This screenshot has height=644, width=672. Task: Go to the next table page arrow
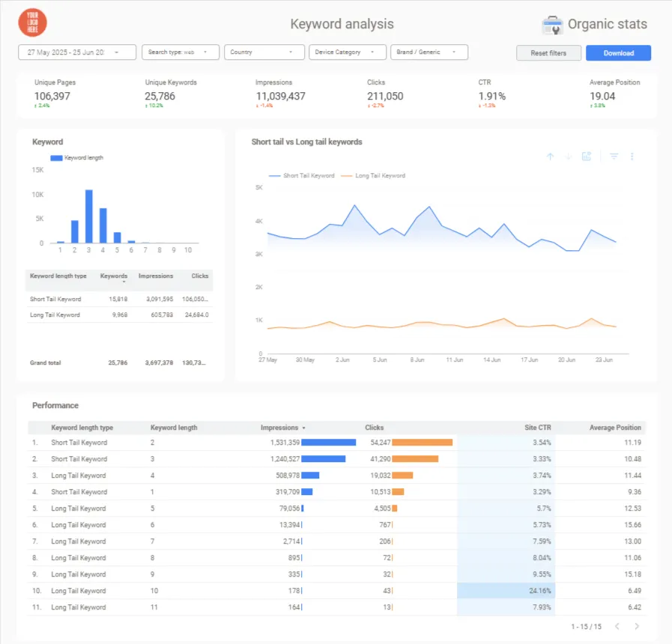637,626
